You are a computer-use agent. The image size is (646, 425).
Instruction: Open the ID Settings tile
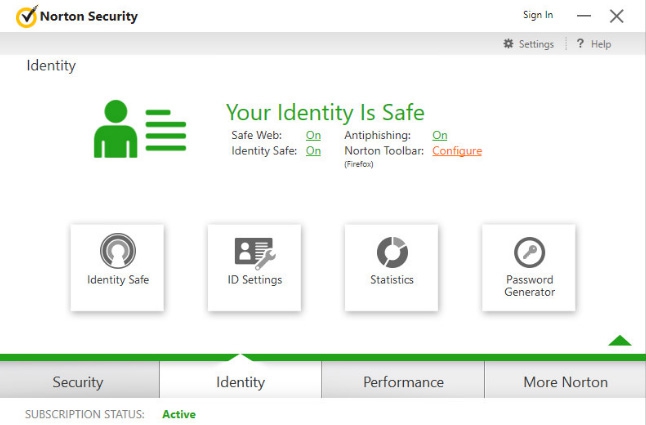tap(255, 267)
